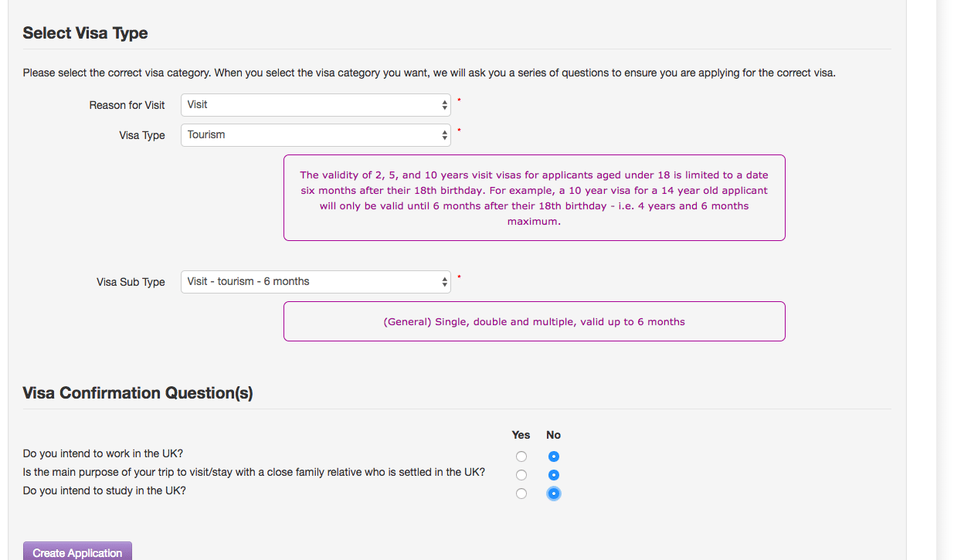Select Yes for intending to work in UK

(521, 456)
